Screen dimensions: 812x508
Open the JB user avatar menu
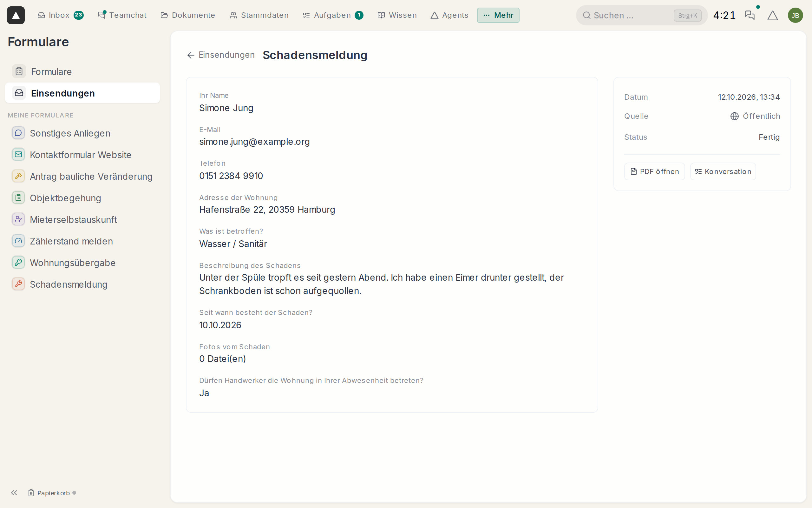pyautogui.click(x=795, y=15)
